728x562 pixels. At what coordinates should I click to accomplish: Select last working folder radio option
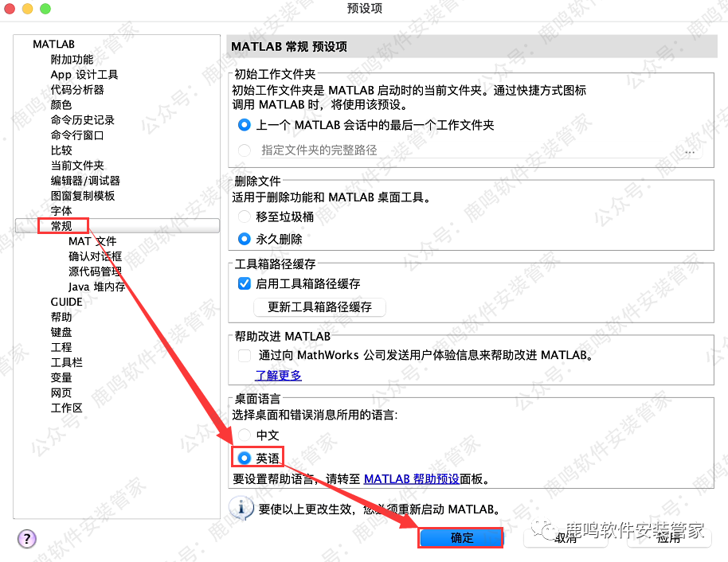[x=245, y=125]
